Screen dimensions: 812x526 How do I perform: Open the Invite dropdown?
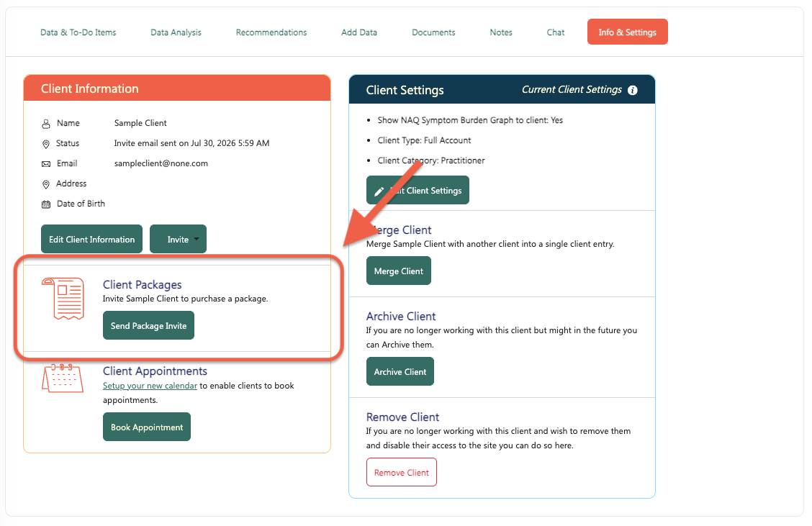[178, 239]
